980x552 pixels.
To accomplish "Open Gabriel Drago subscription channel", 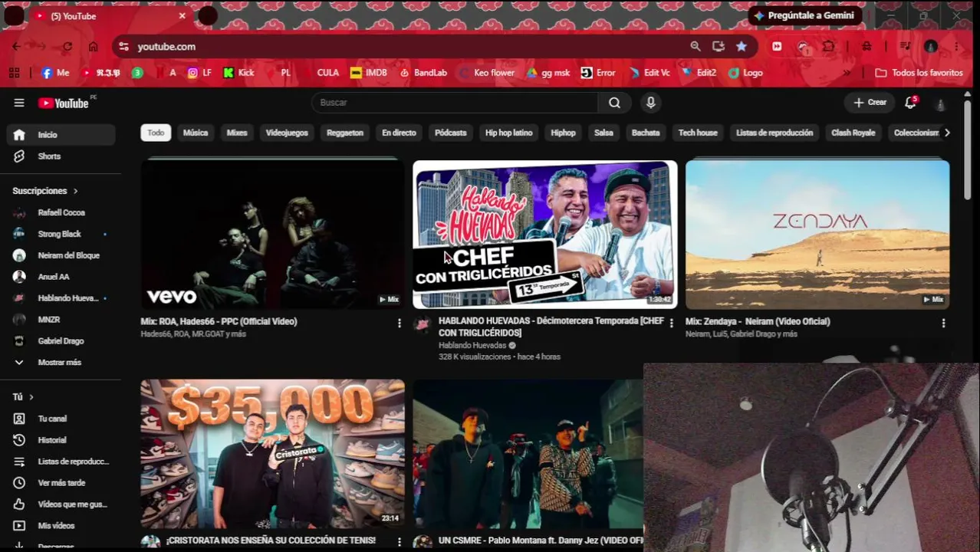I will pyautogui.click(x=61, y=341).
